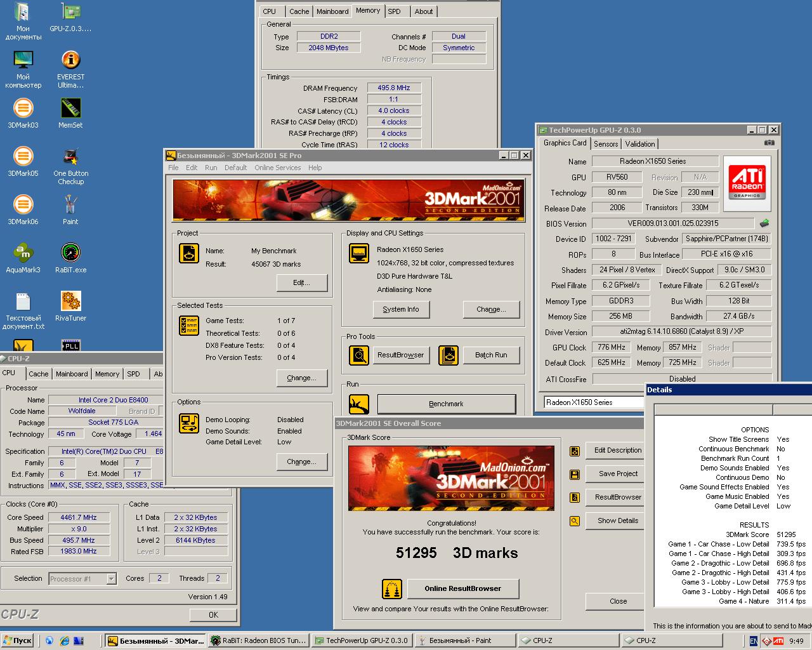The image size is (812, 650).
Task: Switch to the Paint taskbar item
Action: point(466,640)
